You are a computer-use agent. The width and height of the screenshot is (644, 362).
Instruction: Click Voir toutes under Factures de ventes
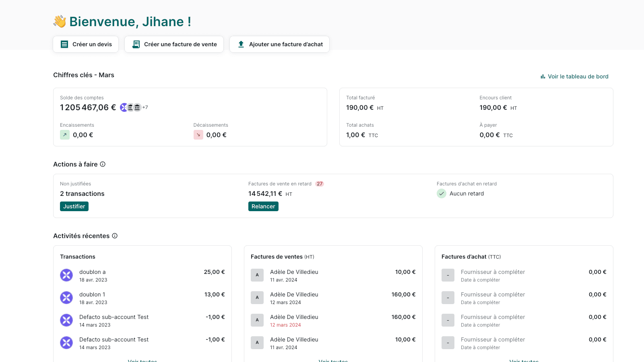(333, 360)
